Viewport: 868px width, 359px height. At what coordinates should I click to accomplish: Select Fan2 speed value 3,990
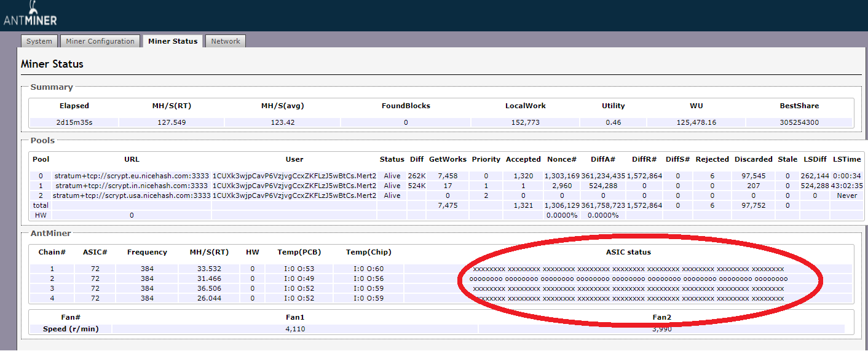click(x=661, y=329)
